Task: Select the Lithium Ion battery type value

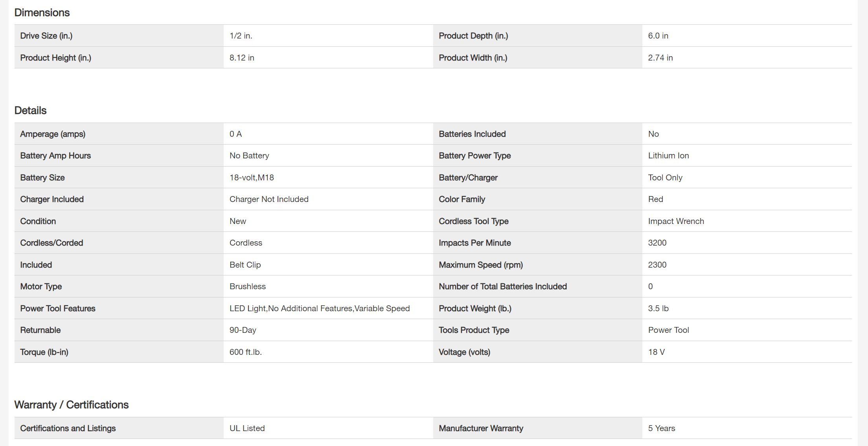Action: (x=668, y=156)
